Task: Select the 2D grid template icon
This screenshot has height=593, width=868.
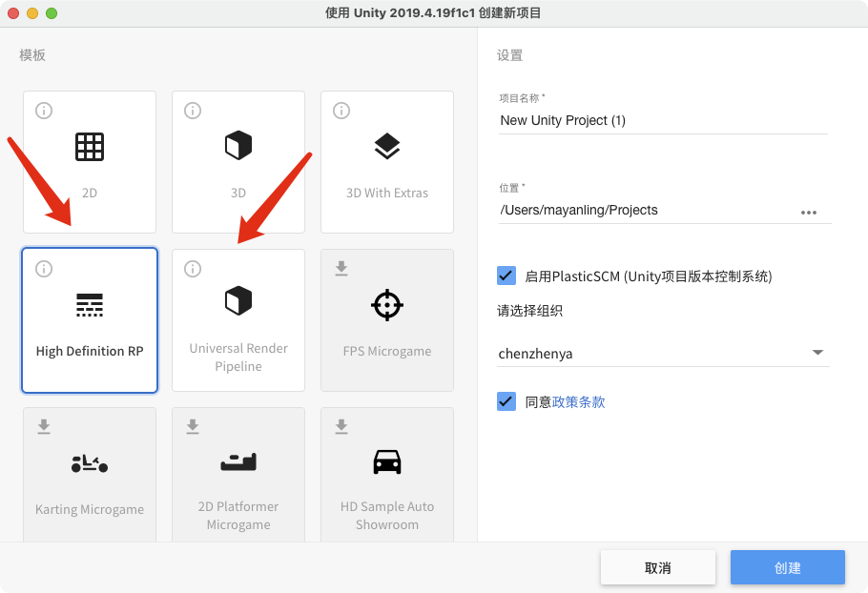Action: 90,147
